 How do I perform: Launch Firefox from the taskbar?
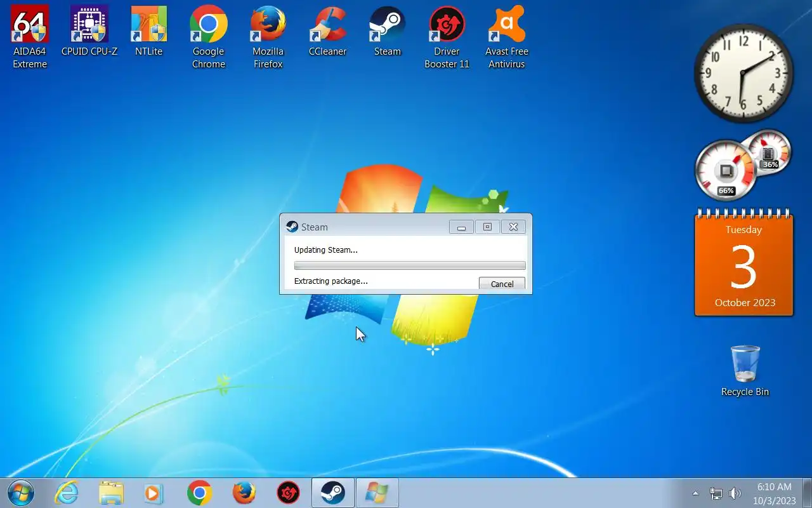tap(244, 493)
